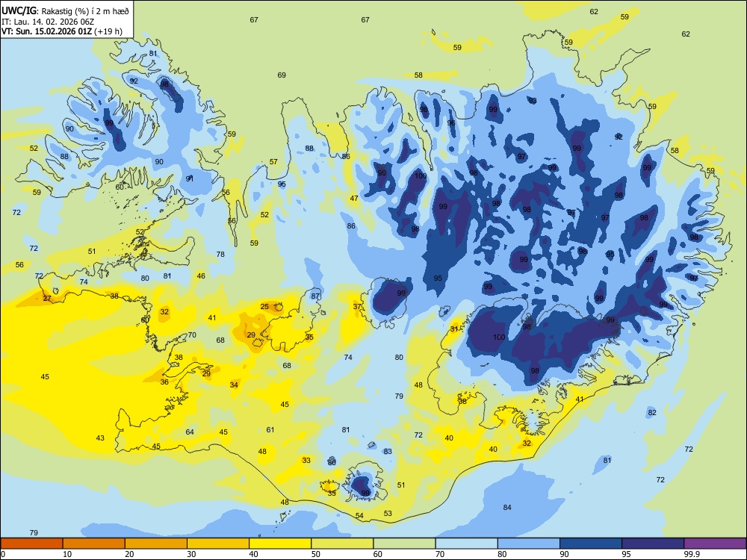Click the map value '69' on the map
The width and height of the screenshot is (747, 560).
(x=282, y=75)
